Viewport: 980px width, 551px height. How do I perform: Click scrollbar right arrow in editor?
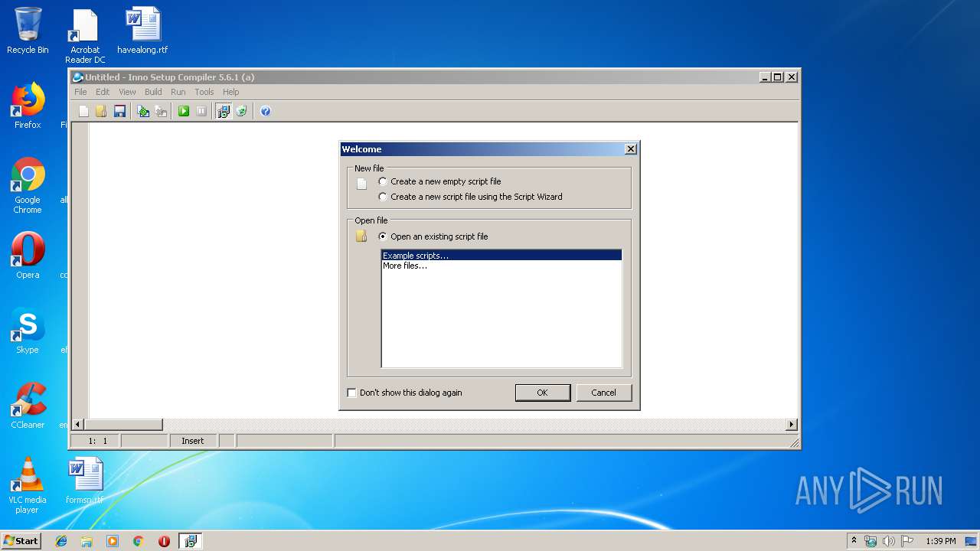[x=792, y=425]
